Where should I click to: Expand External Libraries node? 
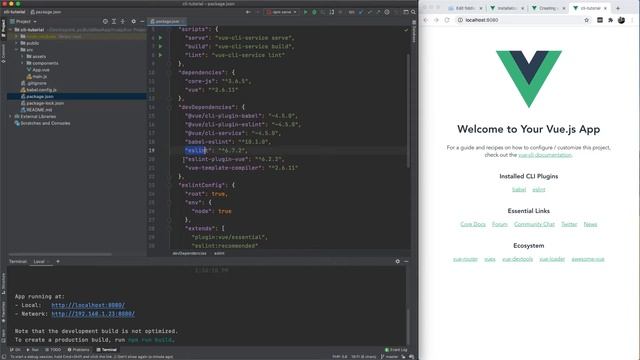[11, 116]
